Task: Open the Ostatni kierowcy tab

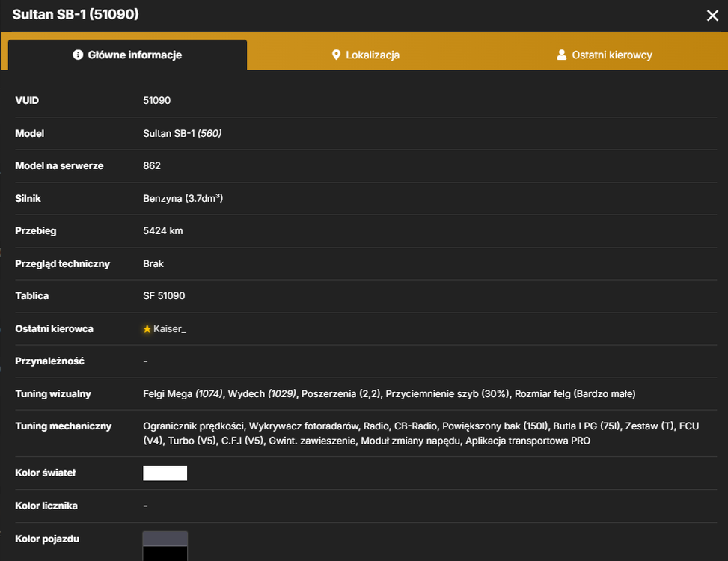Action: coord(605,55)
